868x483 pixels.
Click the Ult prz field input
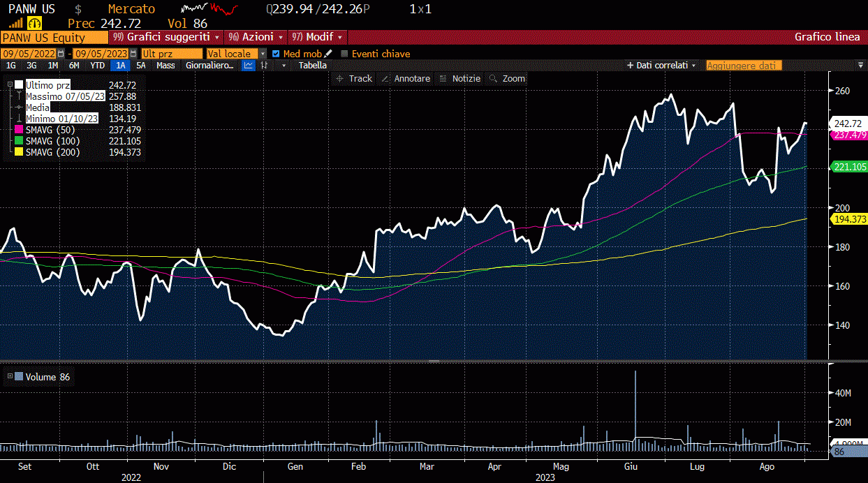click(172, 54)
